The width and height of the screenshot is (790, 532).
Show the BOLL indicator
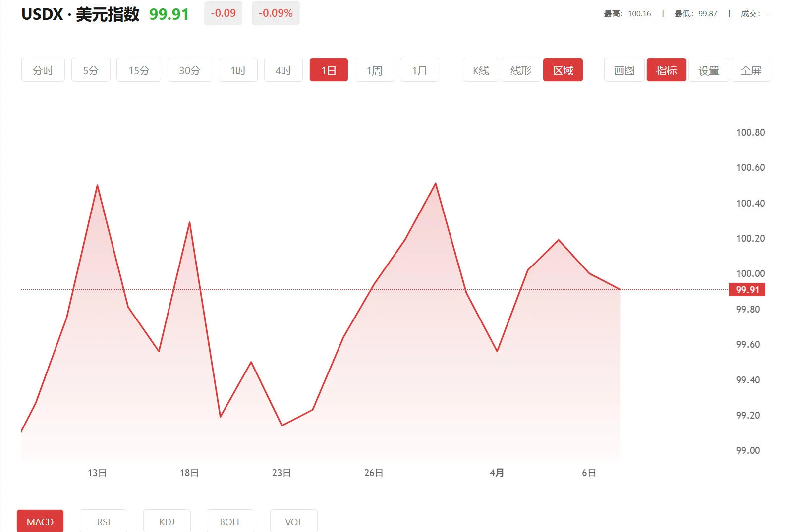coord(230,522)
